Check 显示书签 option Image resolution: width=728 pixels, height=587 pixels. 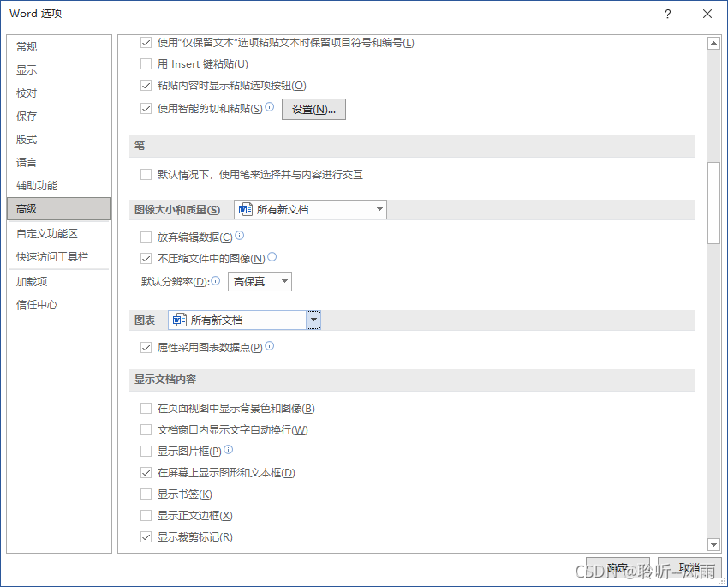146,494
